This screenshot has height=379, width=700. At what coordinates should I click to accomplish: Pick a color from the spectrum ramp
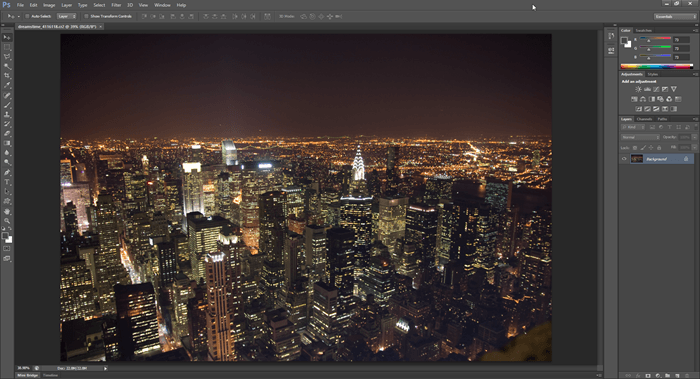[657, 67]
